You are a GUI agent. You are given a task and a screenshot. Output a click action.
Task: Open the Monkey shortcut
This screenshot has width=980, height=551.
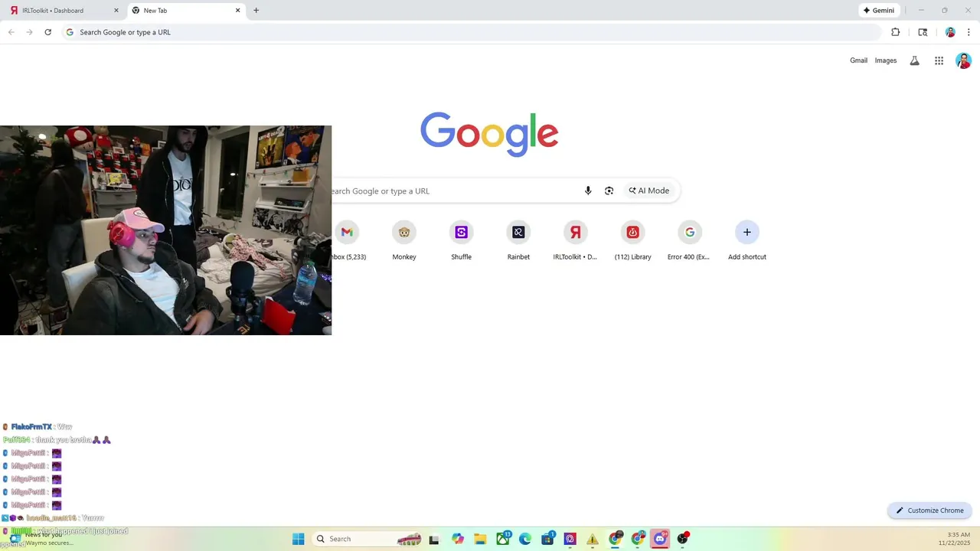[404, 240]
